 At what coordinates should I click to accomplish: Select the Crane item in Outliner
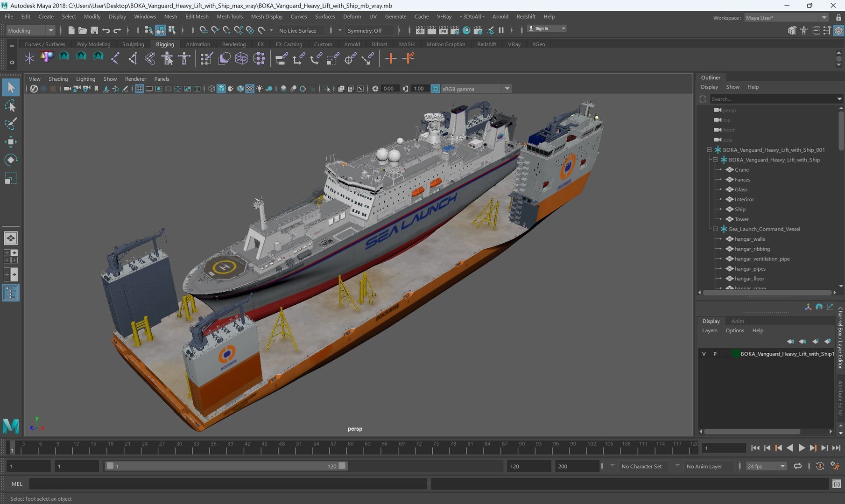[x=741, y=170]
